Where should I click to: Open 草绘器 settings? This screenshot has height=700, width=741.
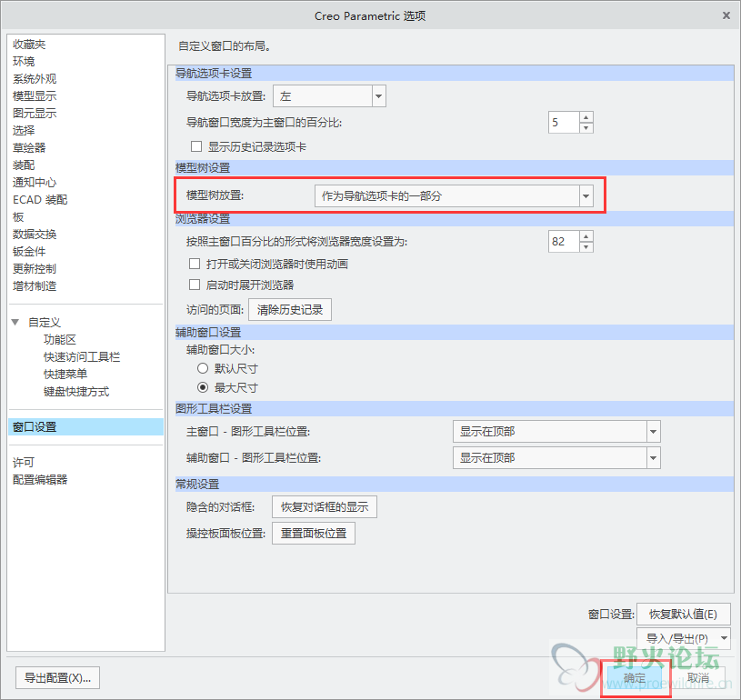(29, 148)
